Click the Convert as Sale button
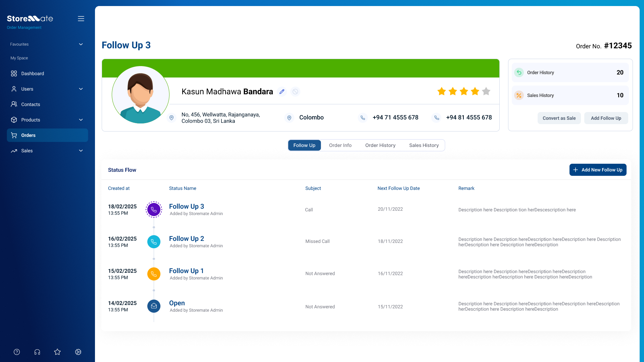The image size is (644, 362). (x=559, y=118)
